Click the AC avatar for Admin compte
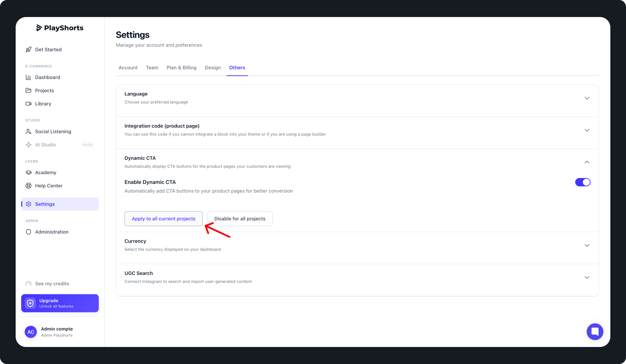 [31, 332]
